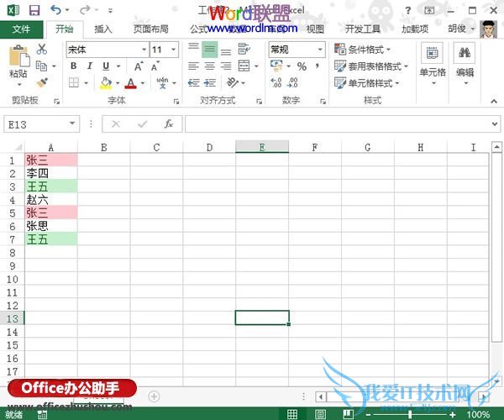The image size is (504, 420).
Task: Toggle Italic formatting
Action: 90,66
